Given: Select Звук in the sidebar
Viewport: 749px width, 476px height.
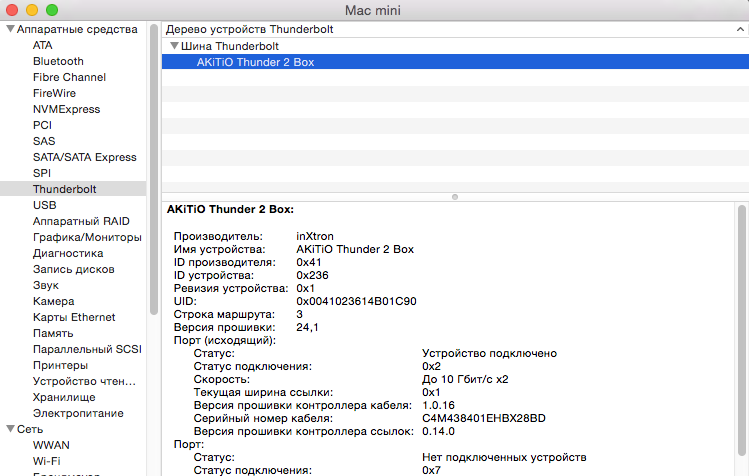Looking at the screenshot, I should coord(45,285).
